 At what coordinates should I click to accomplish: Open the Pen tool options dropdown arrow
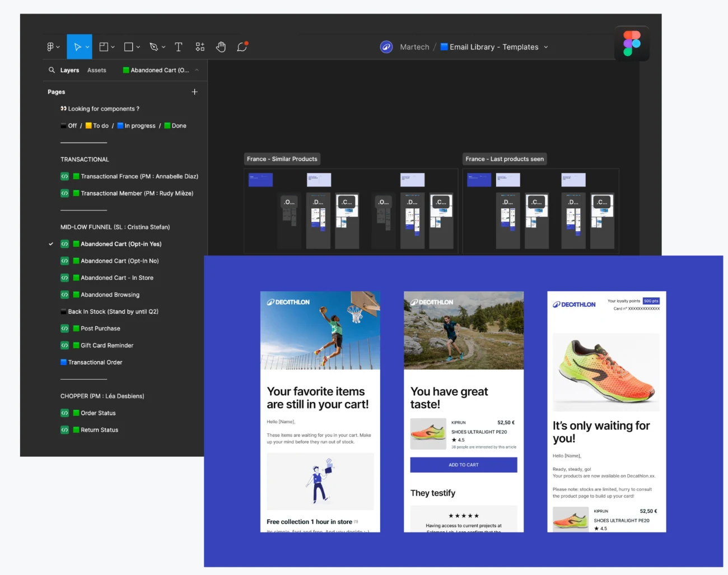pos(164,47)
